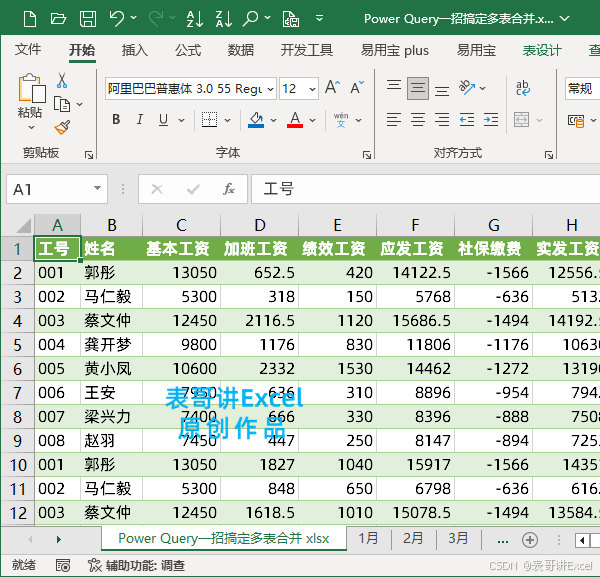The width and height of the screenshot is (600, 577).
Task: Align text left
Action: (x=394, y=120)
